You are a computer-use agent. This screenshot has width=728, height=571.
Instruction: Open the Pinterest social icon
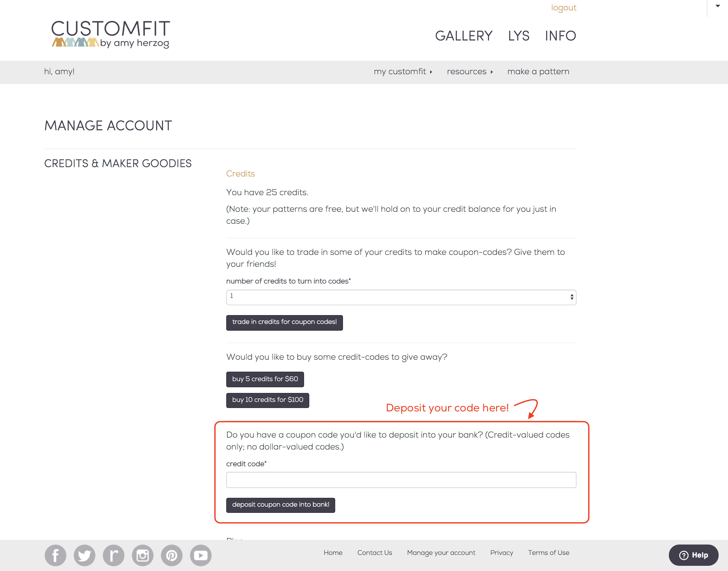tap(172, 555)
